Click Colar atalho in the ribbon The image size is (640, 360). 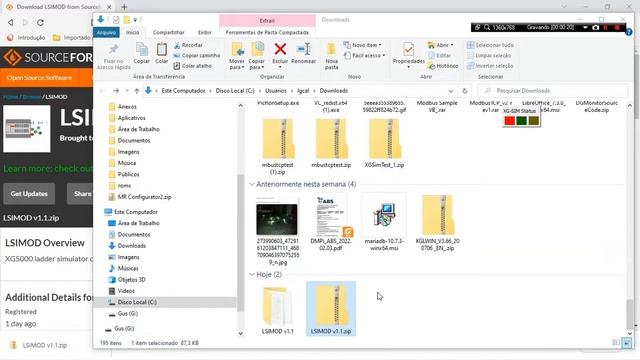[193, 66]
